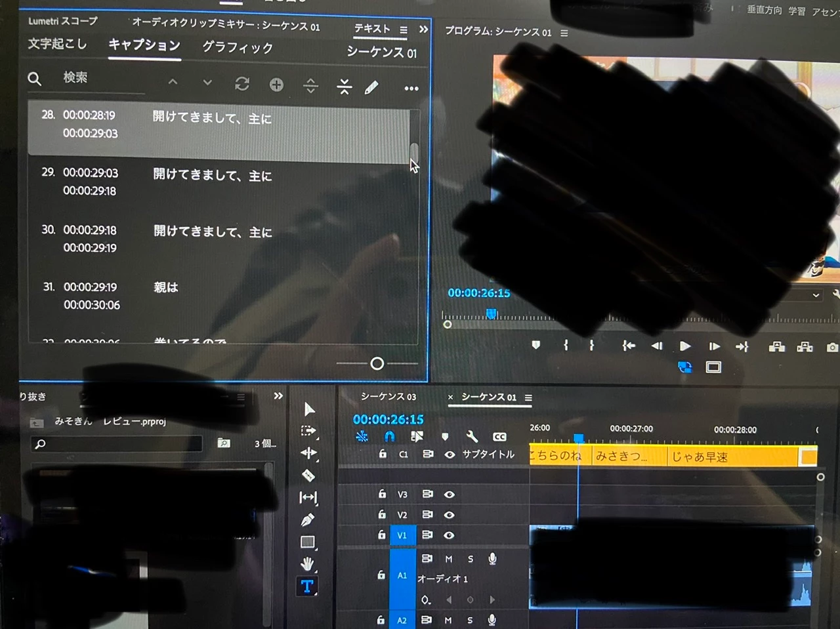Click the find bin icon in Project panel
The height and width of the screenshot is (629, 840).
[224, 443]
